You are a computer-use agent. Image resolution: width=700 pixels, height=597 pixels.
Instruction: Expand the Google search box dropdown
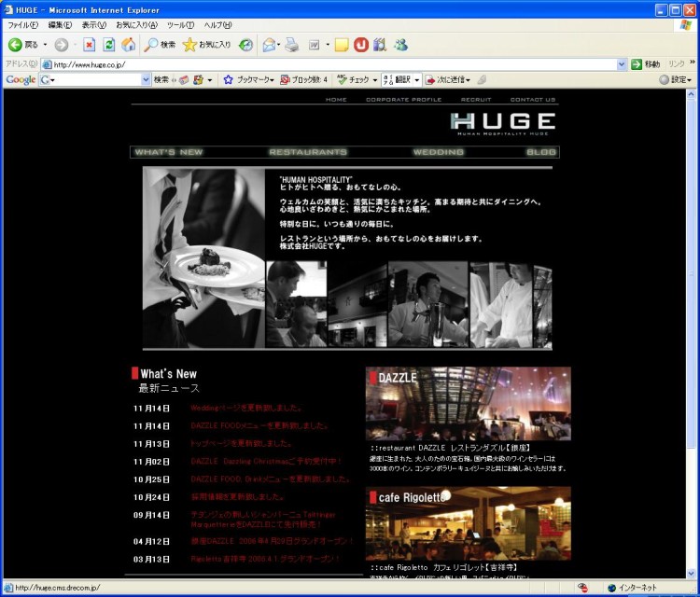click(x=146, y=80)
